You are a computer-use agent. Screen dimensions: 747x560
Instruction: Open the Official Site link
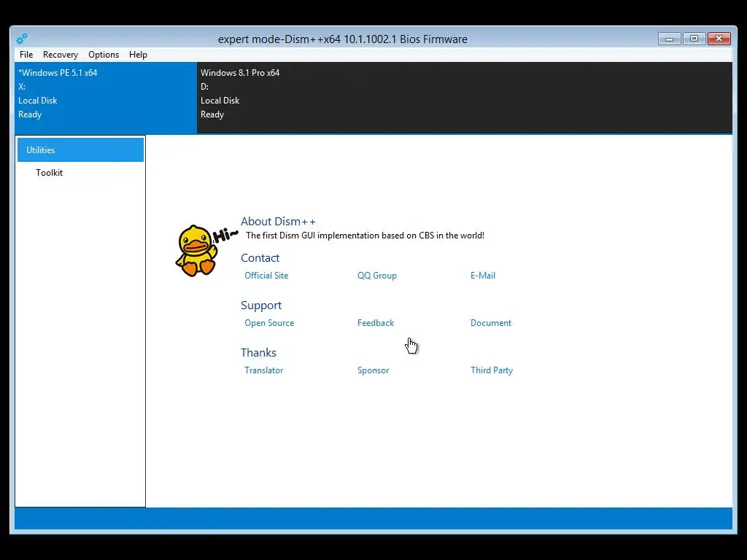266,276
